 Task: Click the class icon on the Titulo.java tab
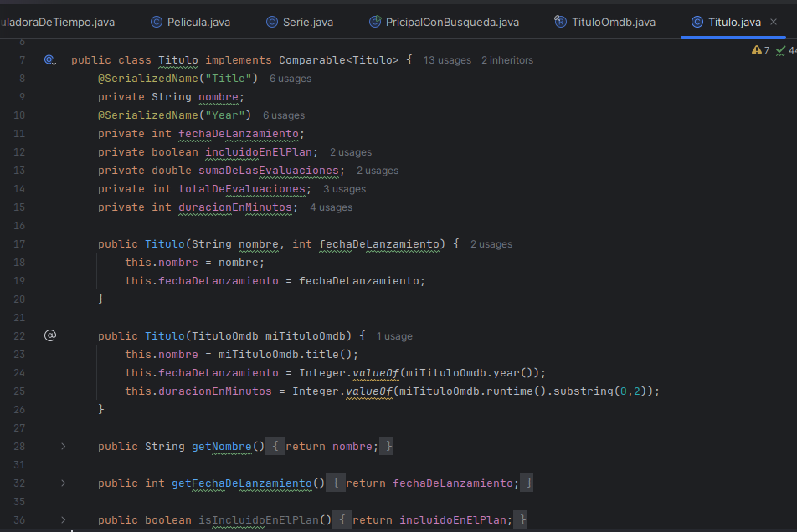click(x=697, y=22)
